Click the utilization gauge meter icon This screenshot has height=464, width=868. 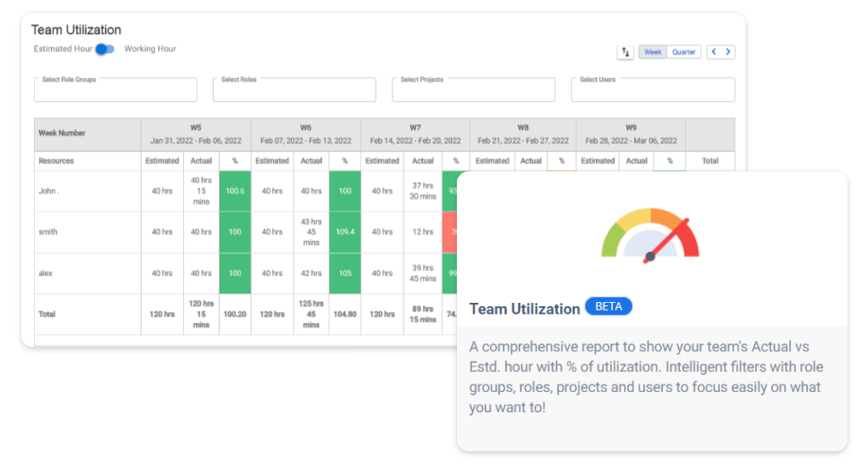pos(651,238)
